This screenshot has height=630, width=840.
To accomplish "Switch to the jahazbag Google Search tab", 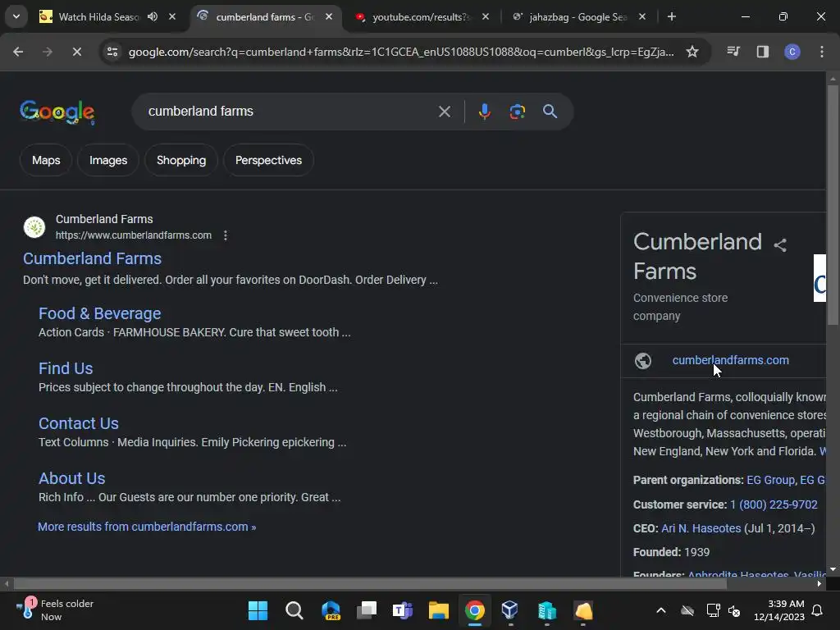I will tap(576, 16).
